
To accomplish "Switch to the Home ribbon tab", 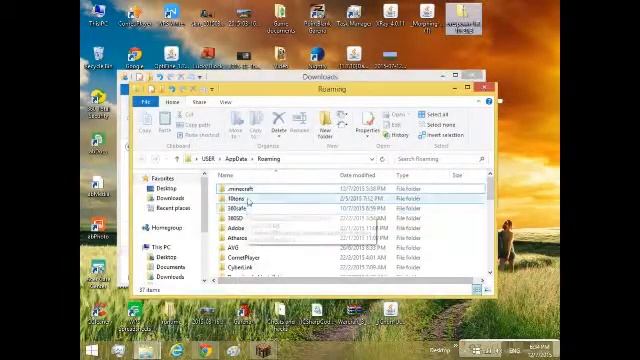I will click(x=172, y=102).
